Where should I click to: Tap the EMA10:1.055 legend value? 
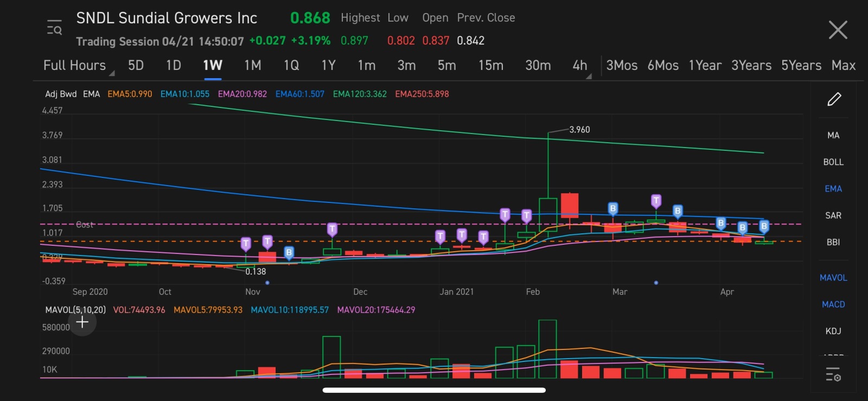(185, 94)
